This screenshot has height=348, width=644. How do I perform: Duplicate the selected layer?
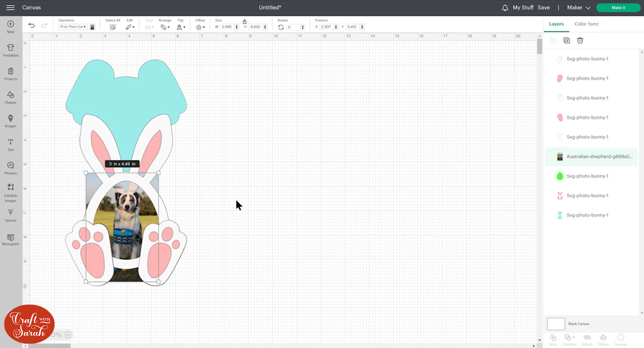(567, 40)
